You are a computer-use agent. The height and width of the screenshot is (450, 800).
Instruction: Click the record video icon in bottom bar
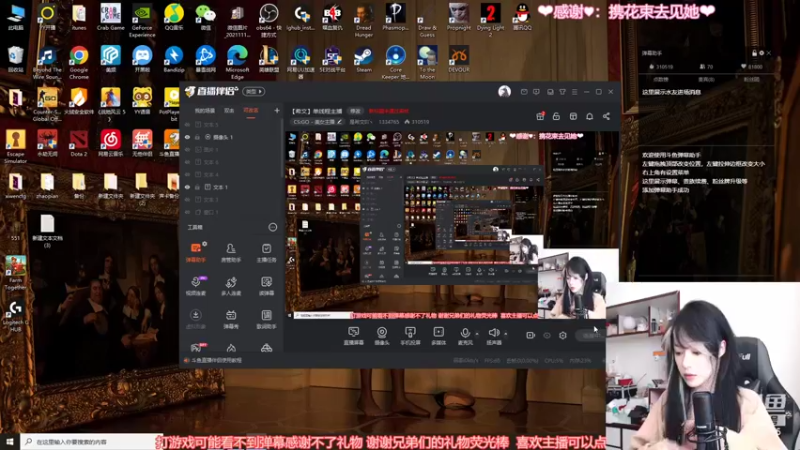click(531, 335)
